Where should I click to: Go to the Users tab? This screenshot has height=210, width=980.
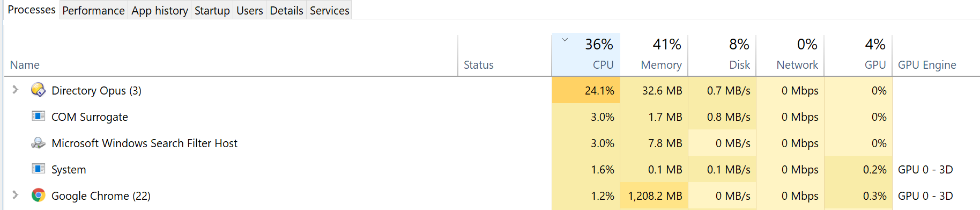pos(250,10)
